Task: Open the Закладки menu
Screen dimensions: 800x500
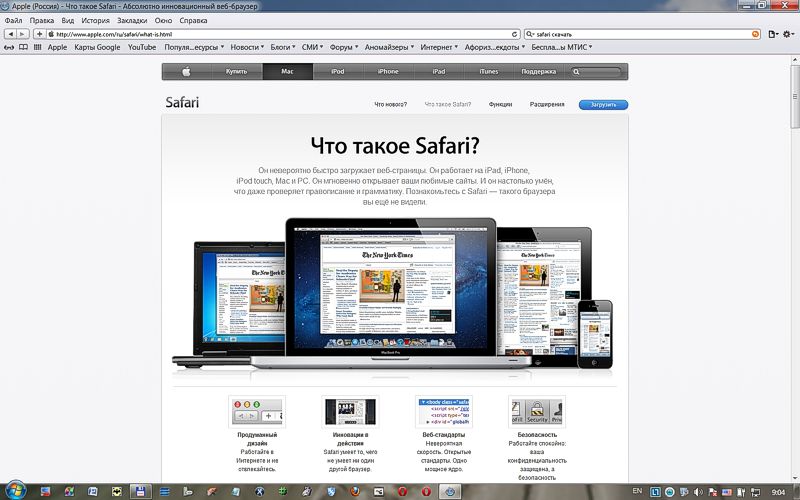Action: [x=132, y=20]
